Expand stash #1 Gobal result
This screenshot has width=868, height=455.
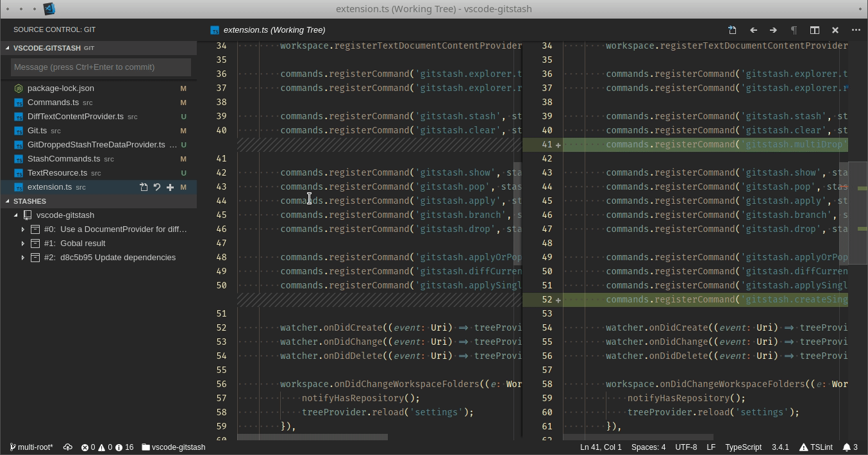pyautogui.click(x=23, y=244)
